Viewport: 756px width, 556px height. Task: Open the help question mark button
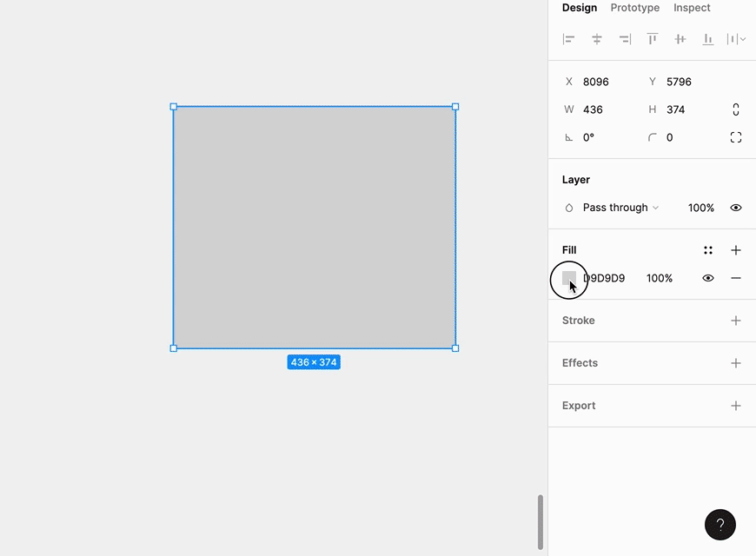pos(720,525)
